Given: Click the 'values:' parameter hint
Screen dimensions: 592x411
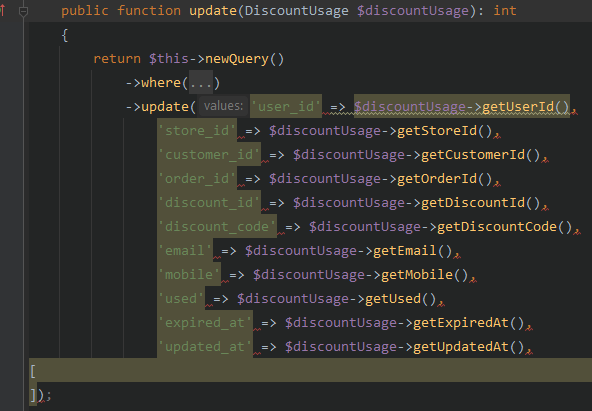Looking at the screenshot, I should (x=223, y=106).
